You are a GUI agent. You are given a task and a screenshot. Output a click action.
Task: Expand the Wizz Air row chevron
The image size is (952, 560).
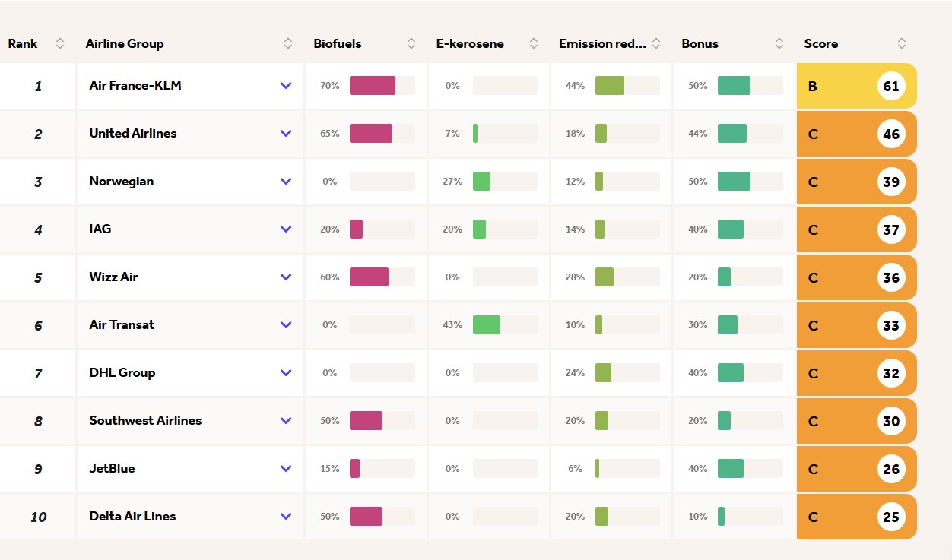point(286,277)
